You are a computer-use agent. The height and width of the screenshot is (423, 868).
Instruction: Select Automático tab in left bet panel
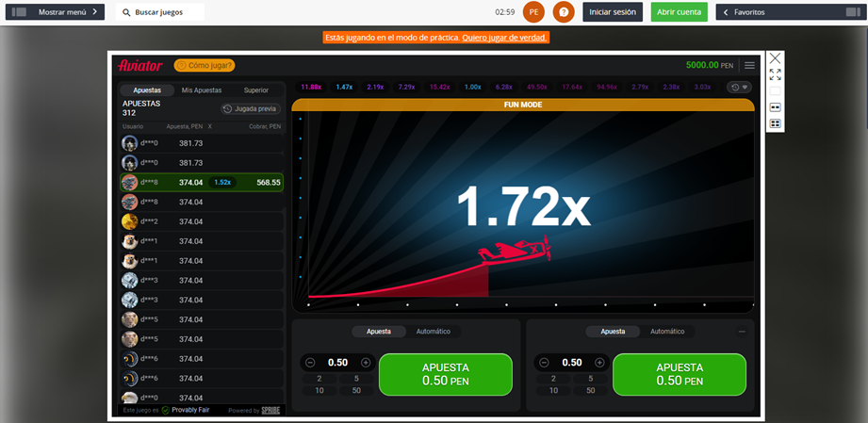point(433,332)
